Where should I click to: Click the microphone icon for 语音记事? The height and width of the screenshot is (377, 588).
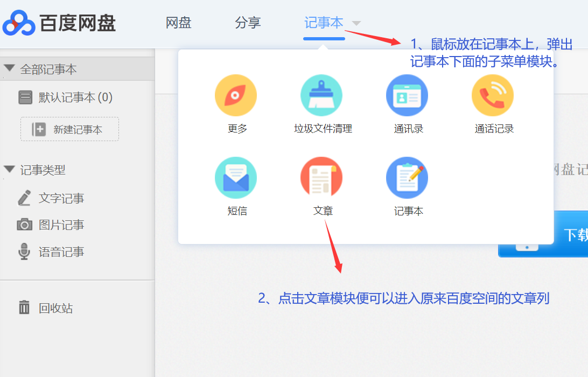coord(24,252)
